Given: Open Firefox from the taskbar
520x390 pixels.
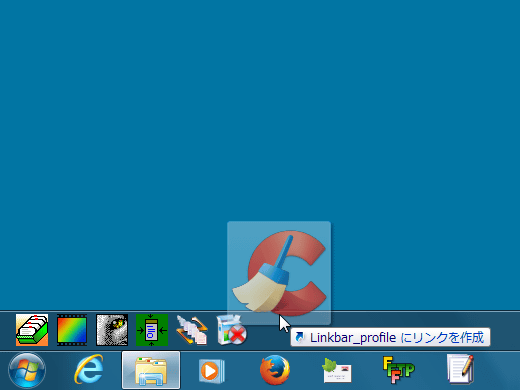Looking at the screenshot, I should pos(275,370).
